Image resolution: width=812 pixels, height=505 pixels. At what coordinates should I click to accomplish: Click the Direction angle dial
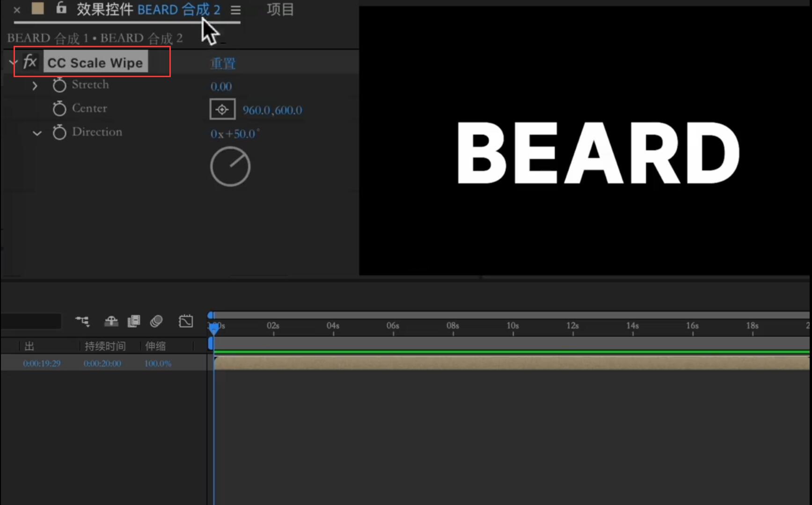point(230,166)
